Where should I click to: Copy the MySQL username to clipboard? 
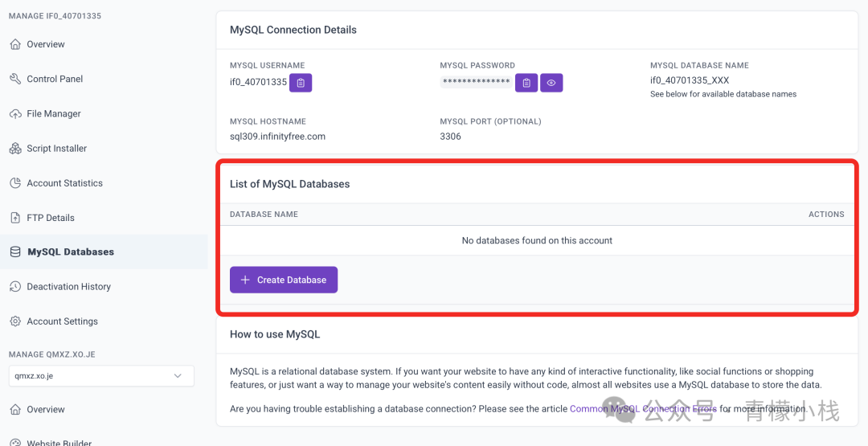[301, 83]
